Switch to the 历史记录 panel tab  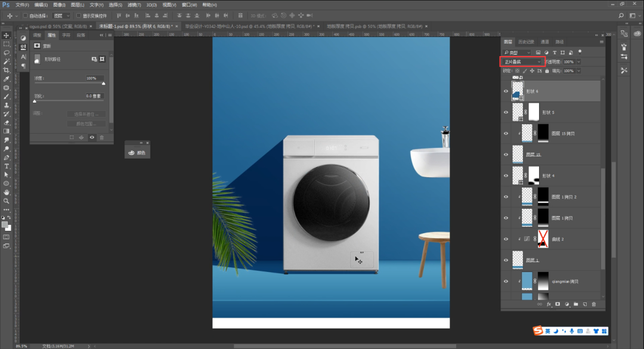526,42
